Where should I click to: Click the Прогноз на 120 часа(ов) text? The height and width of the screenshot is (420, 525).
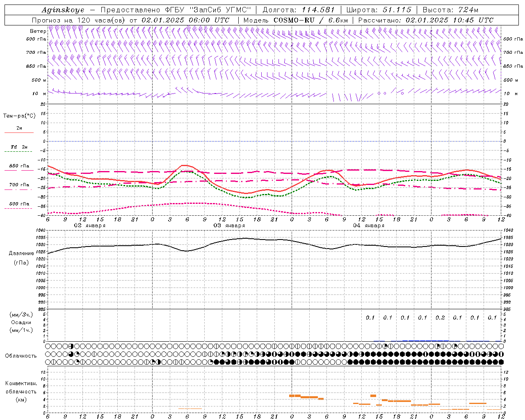[79, 20]
